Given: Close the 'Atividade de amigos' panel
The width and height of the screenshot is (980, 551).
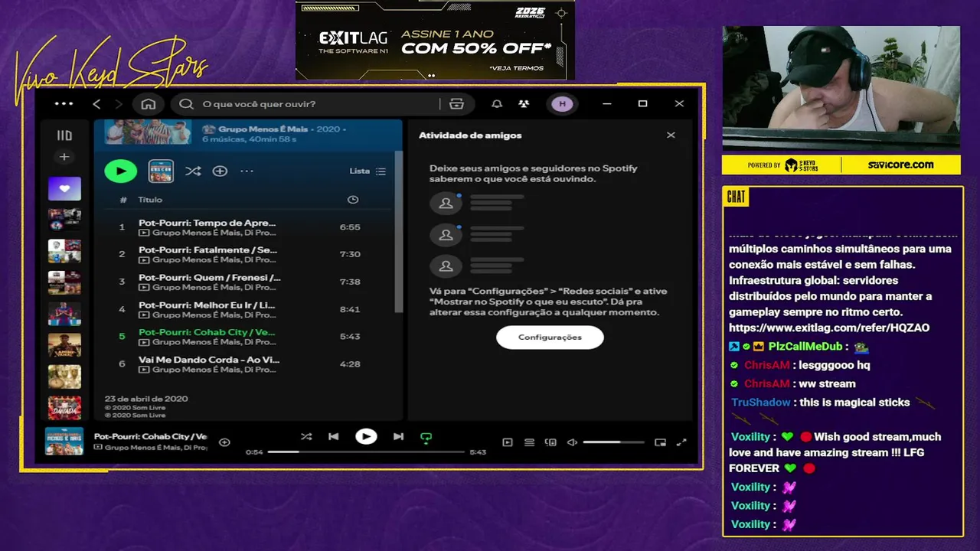Looking at the screenshot, I should [x=671, y=135].
